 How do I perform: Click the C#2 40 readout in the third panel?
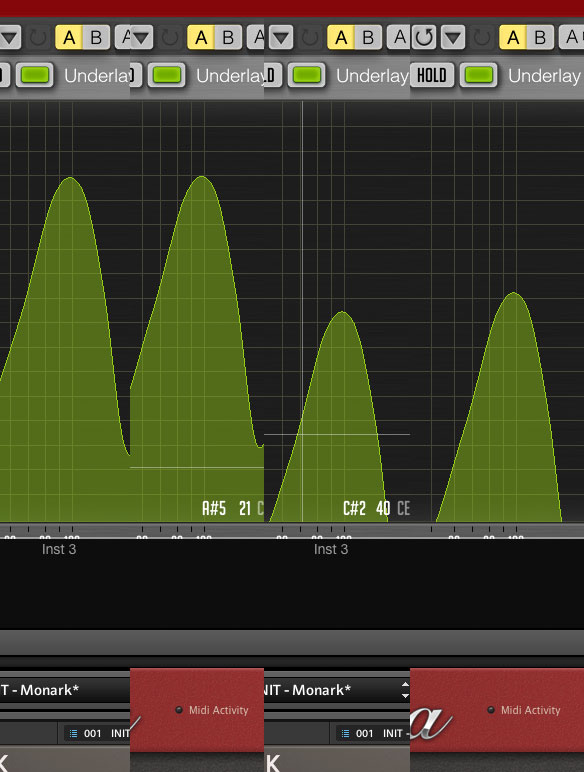click(366, 508)
